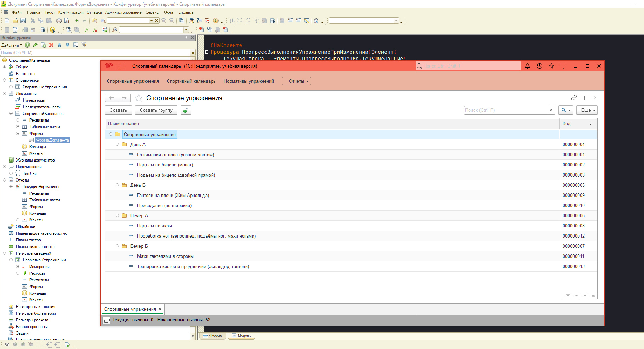Open the search magnifier dropdown button
Viewport: 644px width, 349px height.
(565, 110)
